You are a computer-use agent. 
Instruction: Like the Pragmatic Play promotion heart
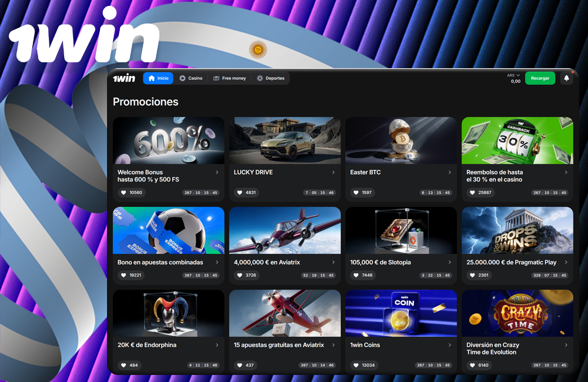point(473,275)
